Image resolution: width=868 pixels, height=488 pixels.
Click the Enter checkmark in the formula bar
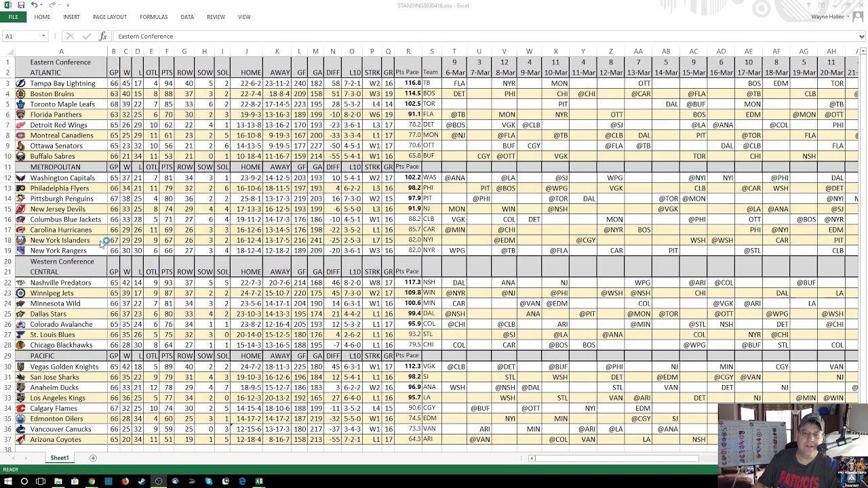click(86, 36)
